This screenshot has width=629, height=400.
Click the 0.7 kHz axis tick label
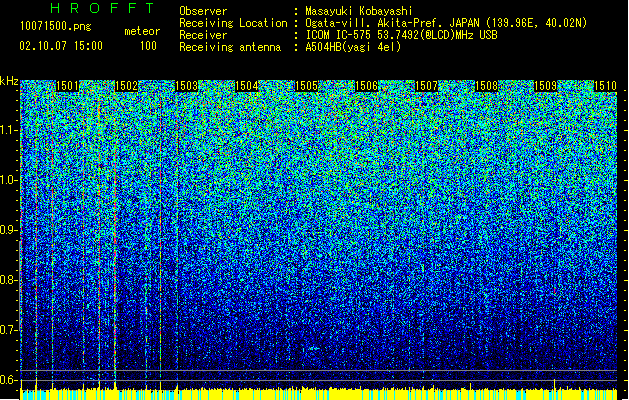click(x=9, y=330)
